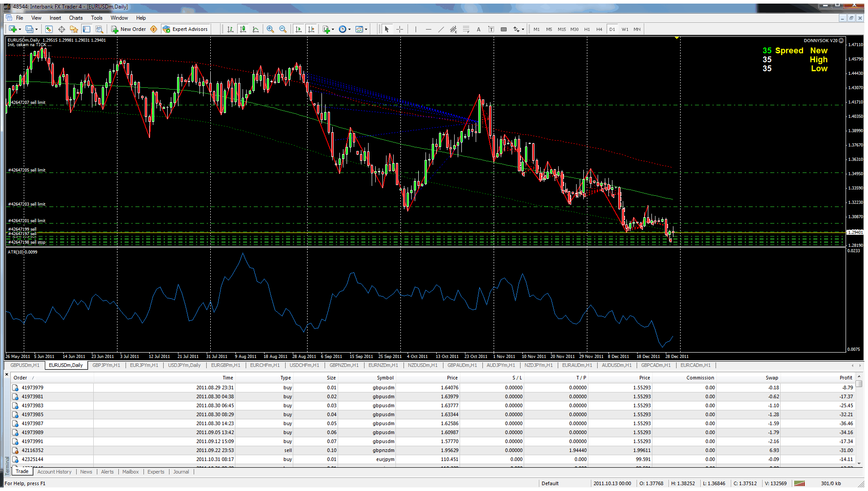The width and height of the screenshot is (868, 491).
Task: Click the New Order button
Action: coord(129,29)
